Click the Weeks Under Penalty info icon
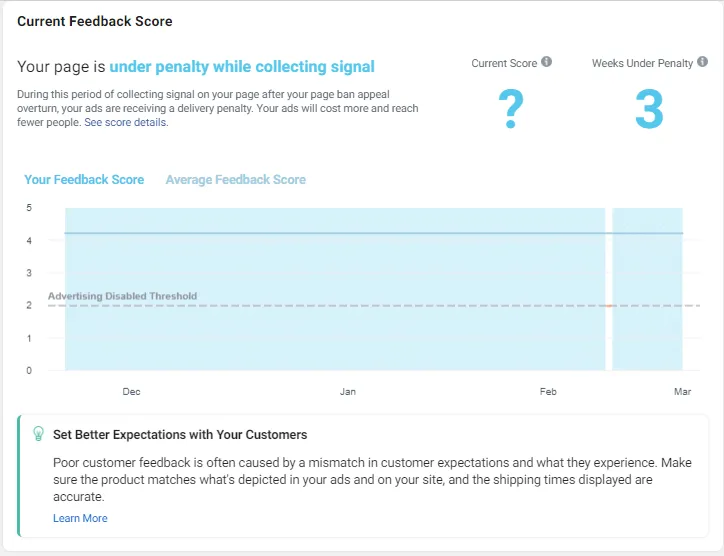 coord(702,61)
